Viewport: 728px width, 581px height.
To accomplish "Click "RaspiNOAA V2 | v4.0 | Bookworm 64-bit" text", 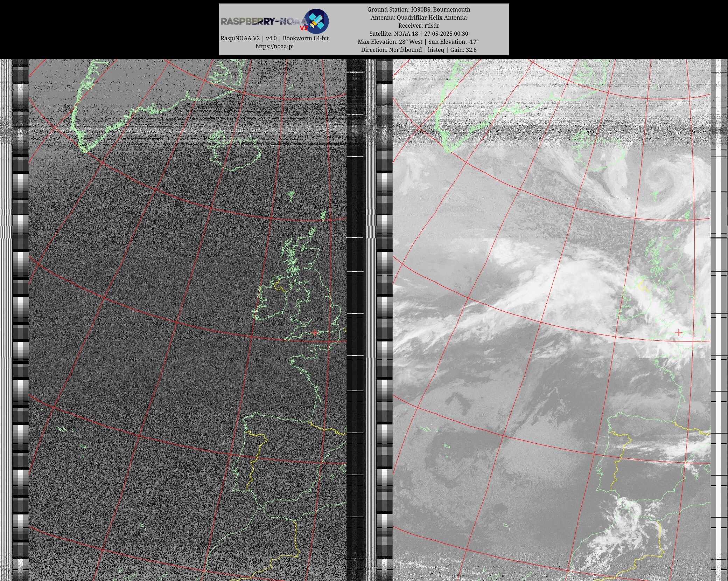I will tap(274, 38).
